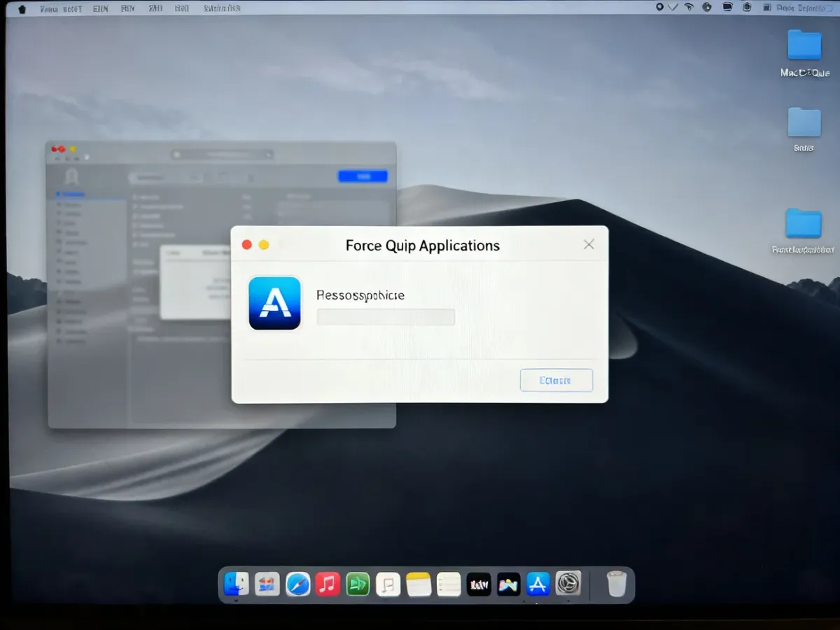
Task: Click the red close dot on the Force Quit dialog
Action: [246, 245]
